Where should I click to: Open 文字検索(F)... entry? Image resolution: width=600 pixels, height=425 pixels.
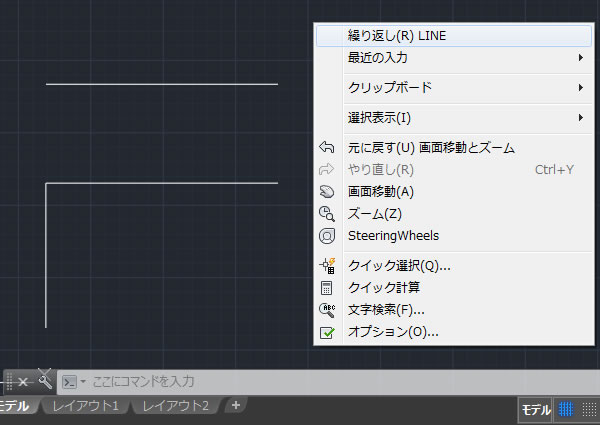(454, 310)
